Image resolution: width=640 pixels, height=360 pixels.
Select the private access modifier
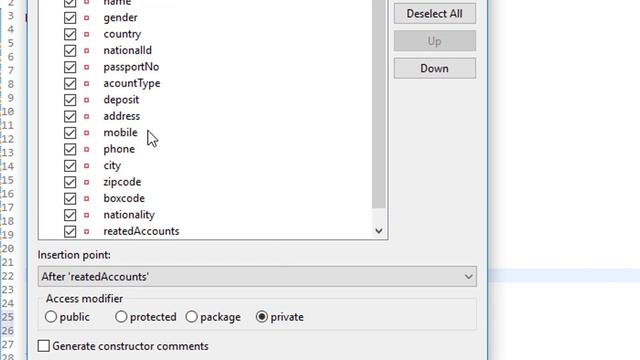[x=262, y=317]
